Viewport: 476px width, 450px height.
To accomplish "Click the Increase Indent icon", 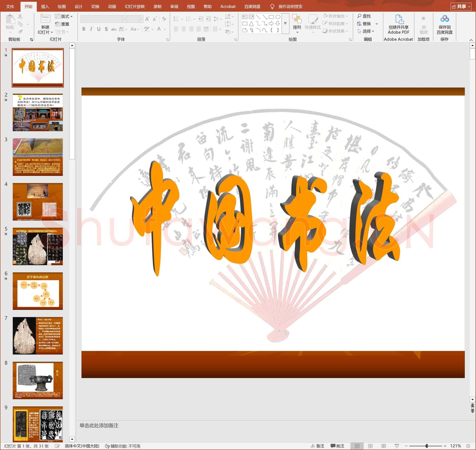I will tap(208, 19).
